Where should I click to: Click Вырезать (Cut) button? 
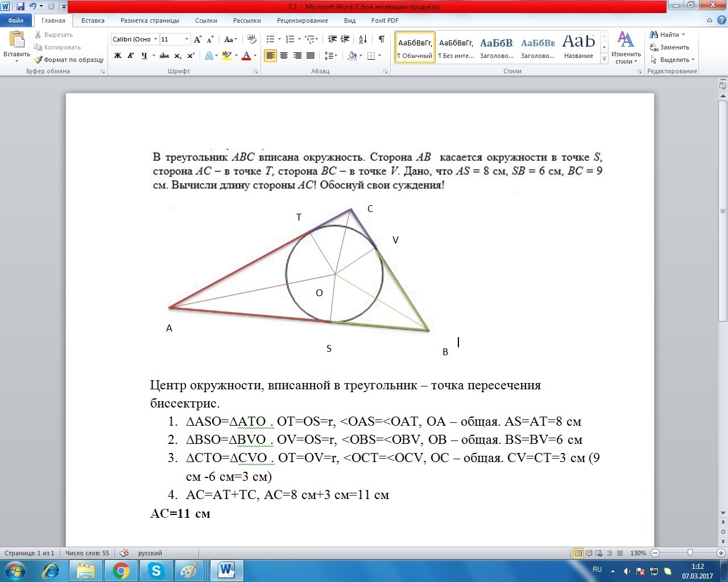54,35
